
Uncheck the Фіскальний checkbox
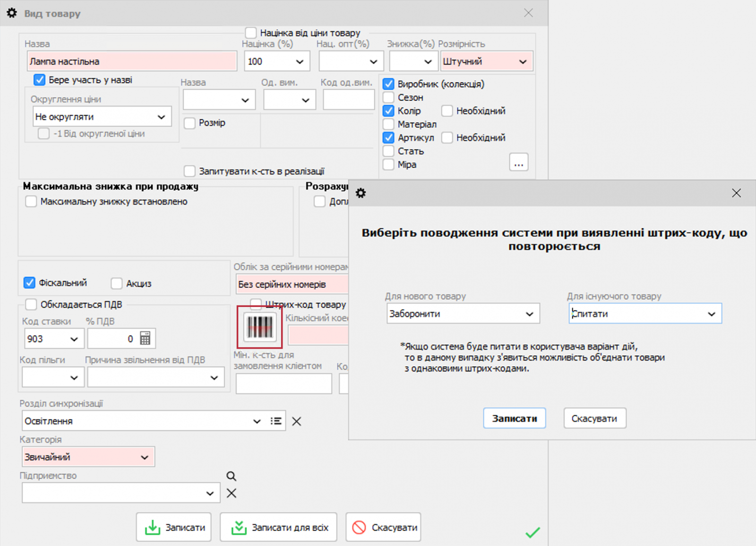pyautogui.click(x=29, y=282)
